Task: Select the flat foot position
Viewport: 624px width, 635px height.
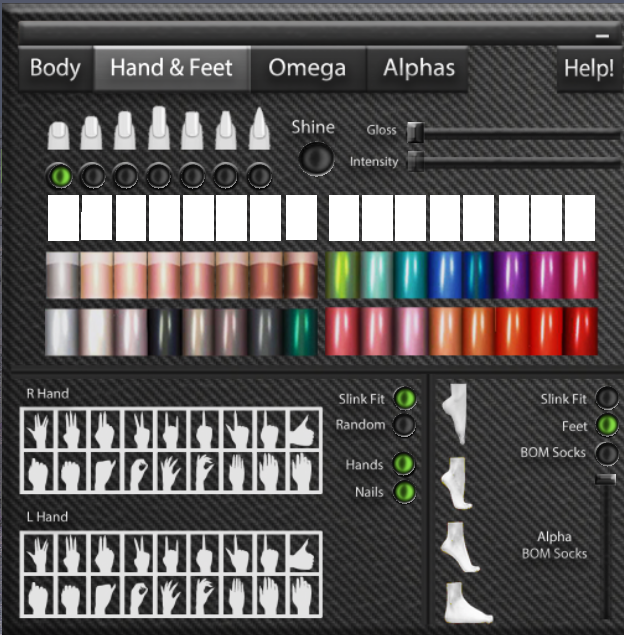Action: (x=468, y=603)
